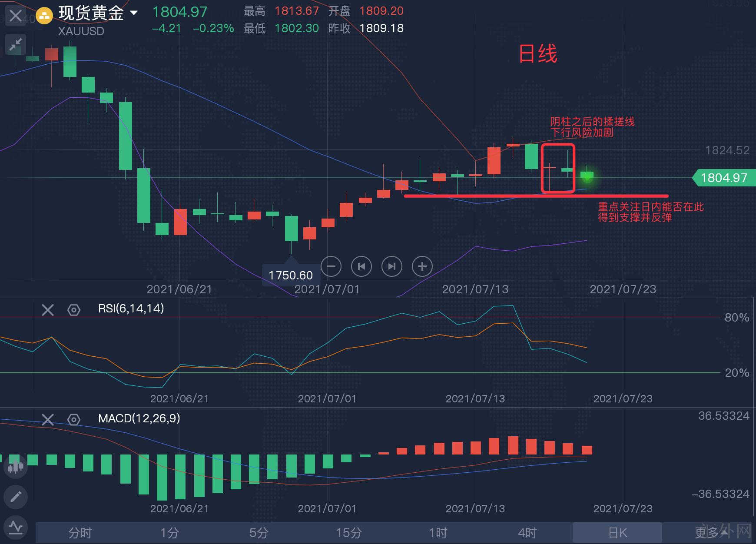Click the 2021/07/13 date on the main chart axis
The width and height of the screenshot is (756, 544).
click(475, 289)
